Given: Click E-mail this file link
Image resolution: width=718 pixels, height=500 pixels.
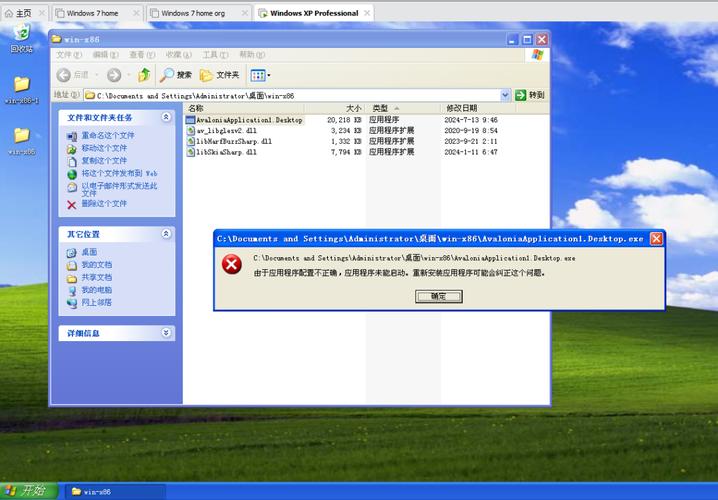Looking at the screenshot, I should point(119,189).
